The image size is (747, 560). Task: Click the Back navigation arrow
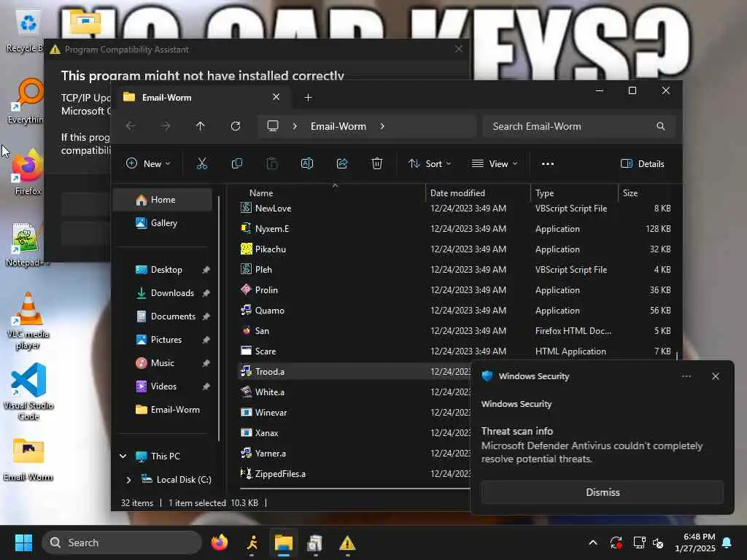point(130,126)
